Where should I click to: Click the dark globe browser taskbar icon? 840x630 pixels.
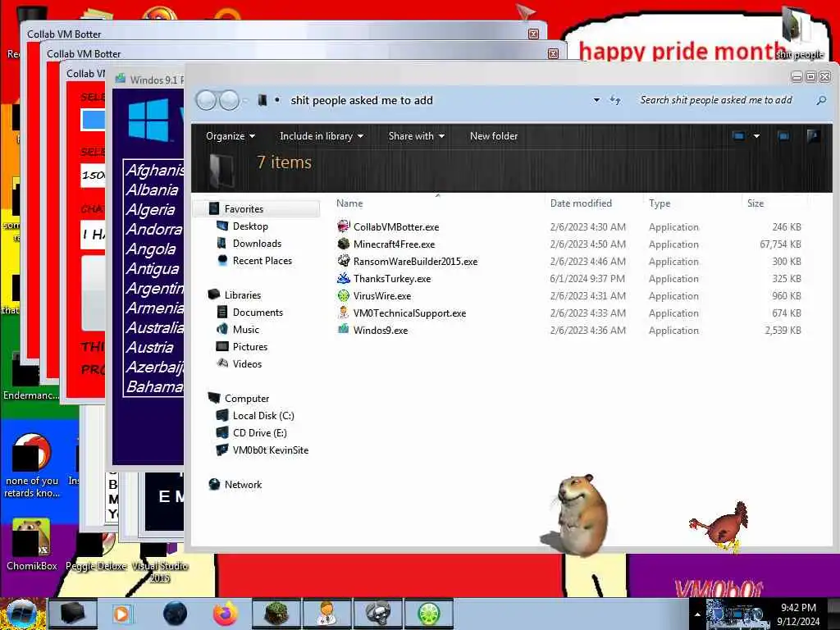tap(176, 614)
